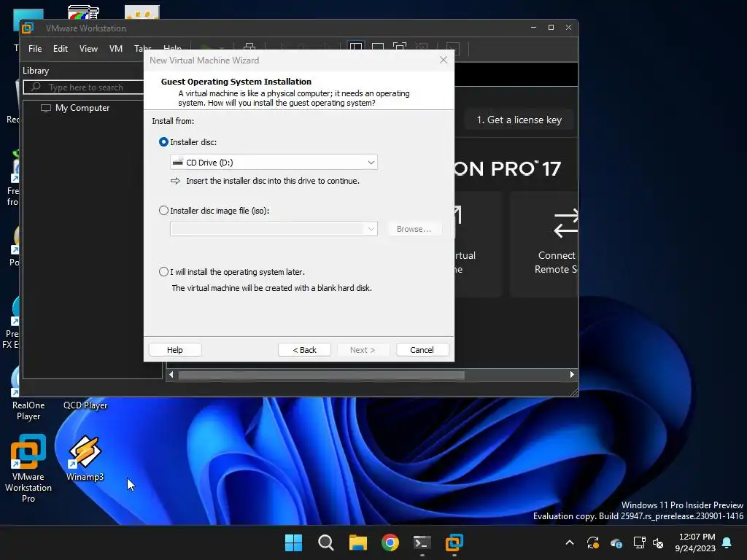Switch to VMware Workstation via taskbar icon
Screen dimensions: 747x560
[454, 542]
